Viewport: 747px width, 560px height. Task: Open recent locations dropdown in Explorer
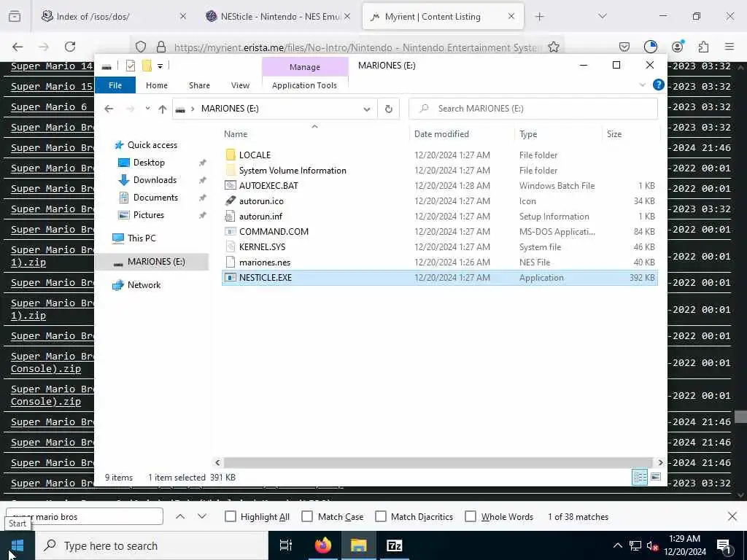147,109
